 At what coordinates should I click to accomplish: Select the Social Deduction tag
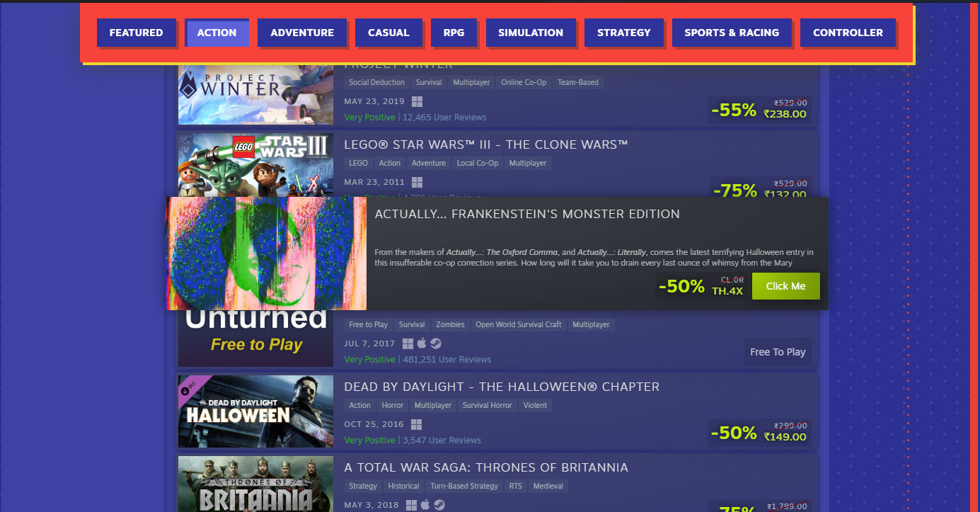click(377, 82)
